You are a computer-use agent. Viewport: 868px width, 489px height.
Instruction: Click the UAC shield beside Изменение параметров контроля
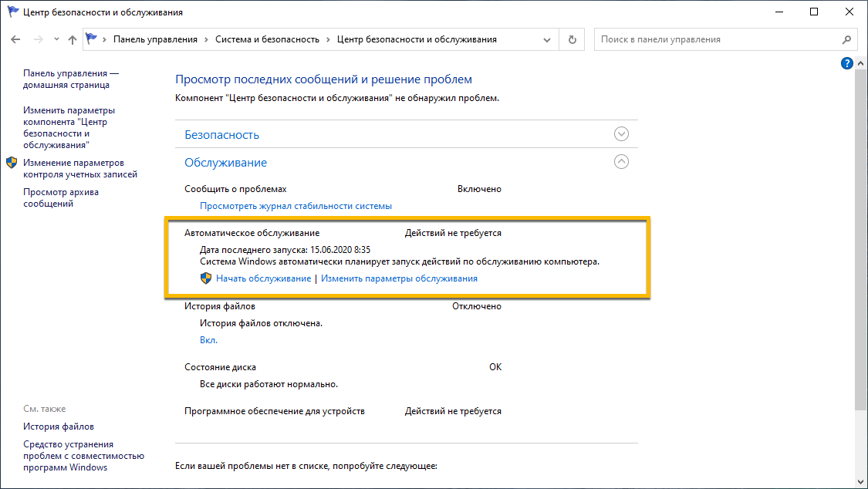click(12, 163)
